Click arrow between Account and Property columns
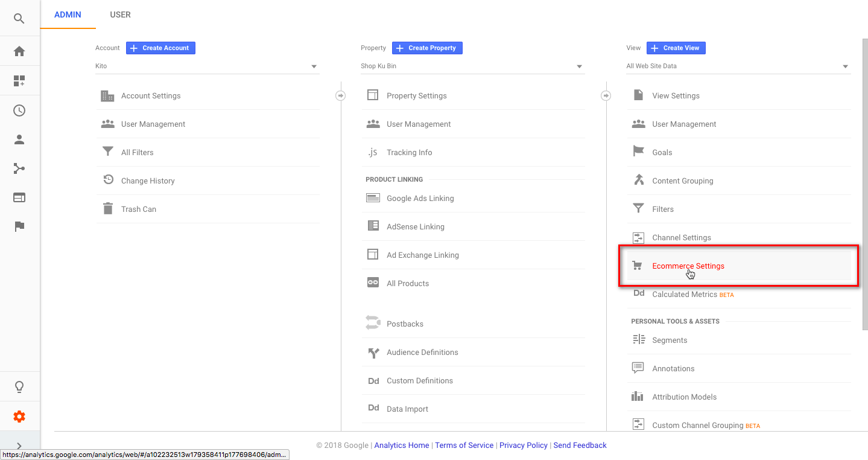The height and width of the screenshot is (460, 868). pyautogui.click(x=341, y=95)
